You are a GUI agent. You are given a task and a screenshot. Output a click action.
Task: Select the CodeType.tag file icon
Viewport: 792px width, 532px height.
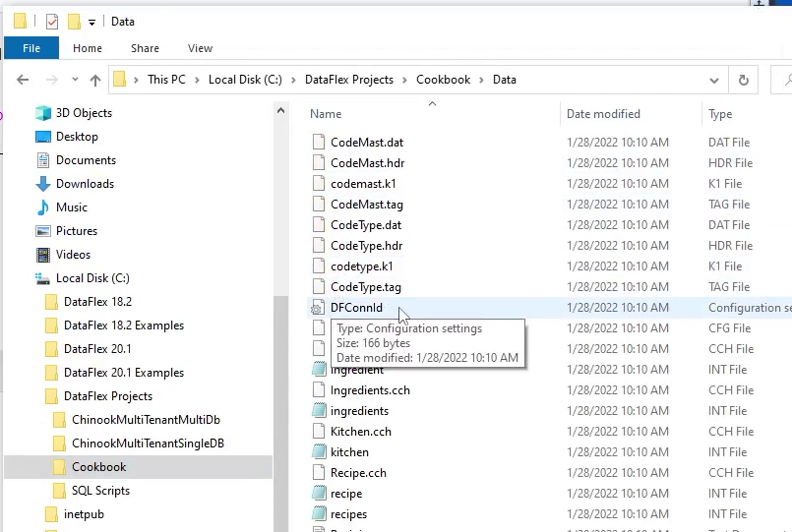tap(318, 287)
